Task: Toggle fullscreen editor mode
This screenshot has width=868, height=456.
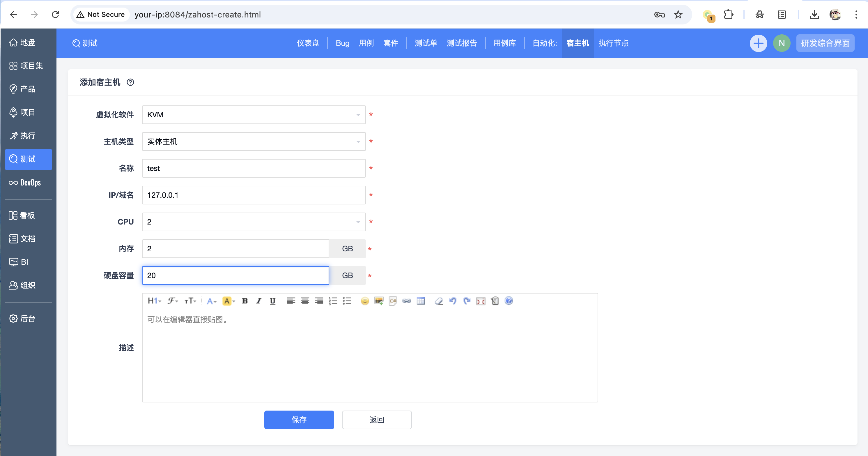Action: (481, 301)
